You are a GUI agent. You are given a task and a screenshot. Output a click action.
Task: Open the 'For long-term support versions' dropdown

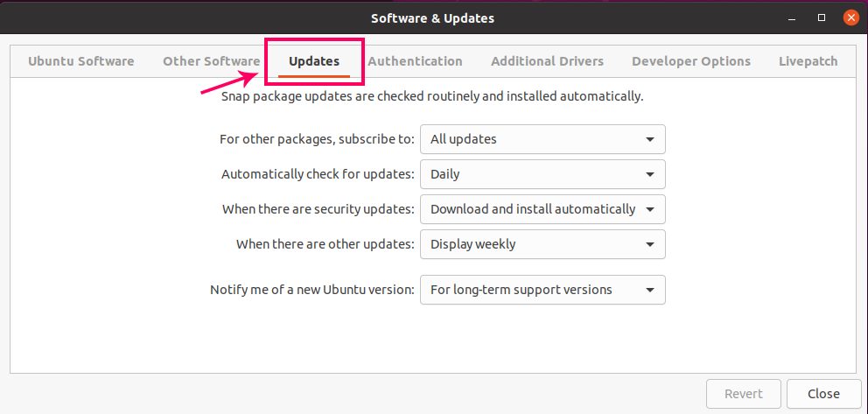click(542, 290)
